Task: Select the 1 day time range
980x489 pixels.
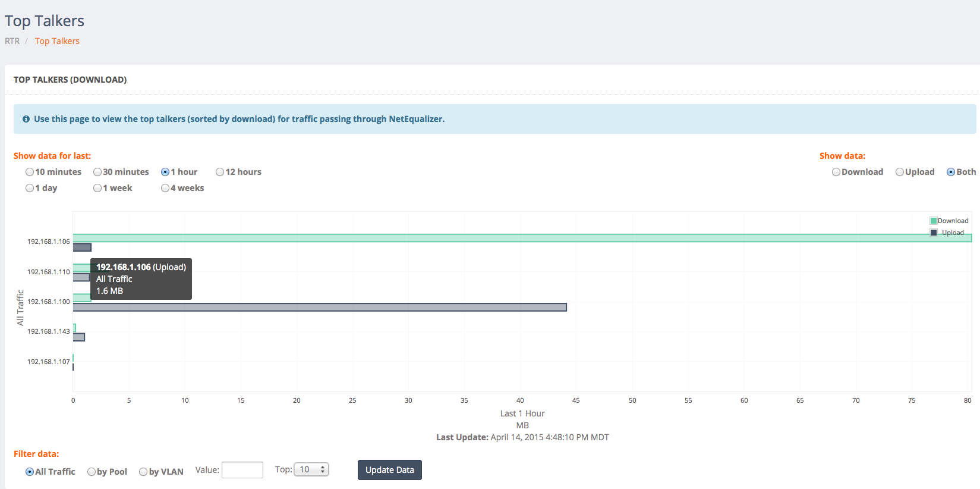Action: pos(30,188)
